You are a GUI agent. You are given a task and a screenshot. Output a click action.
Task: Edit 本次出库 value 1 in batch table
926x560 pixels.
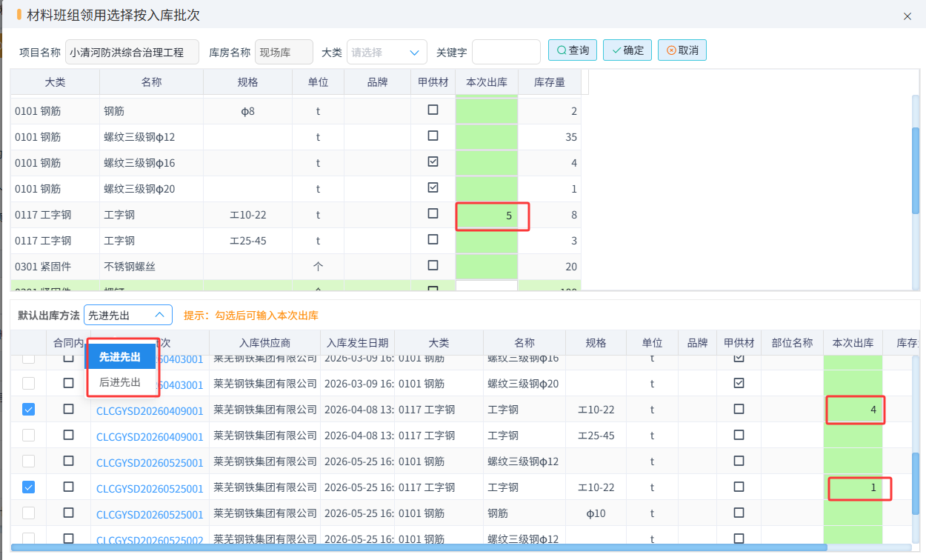pyautogui.click(x=853, y=487)
